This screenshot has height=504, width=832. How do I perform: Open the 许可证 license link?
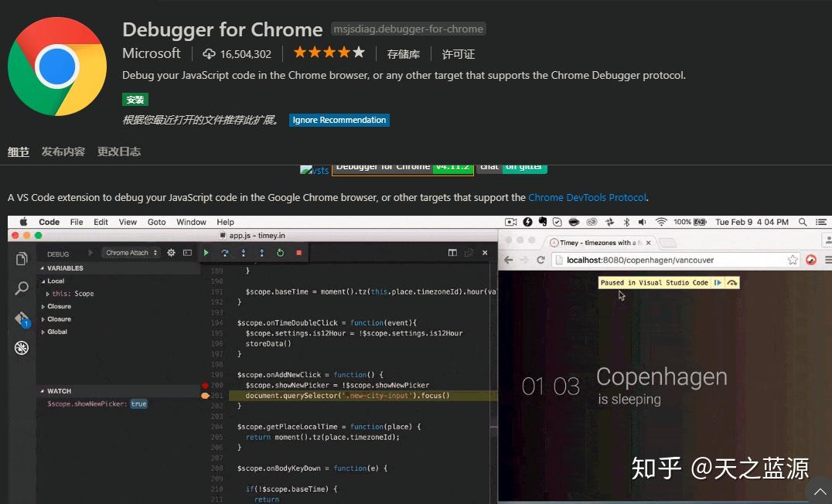458,54
